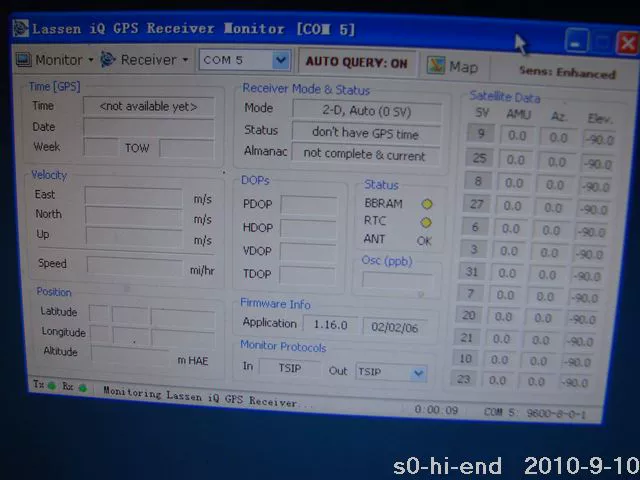Click the Application version 1.16.0 field
640x480 pixels.
330,325
